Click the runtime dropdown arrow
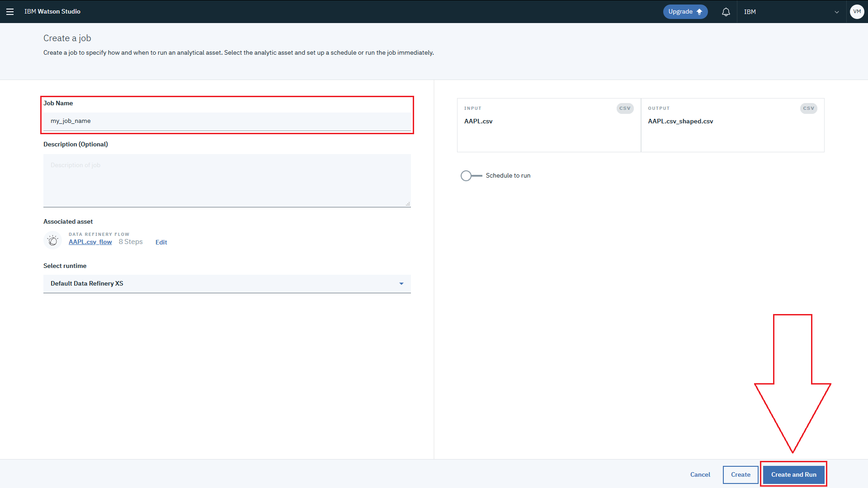868x488 pixels. pyautogui.click(x=401, y=284)
